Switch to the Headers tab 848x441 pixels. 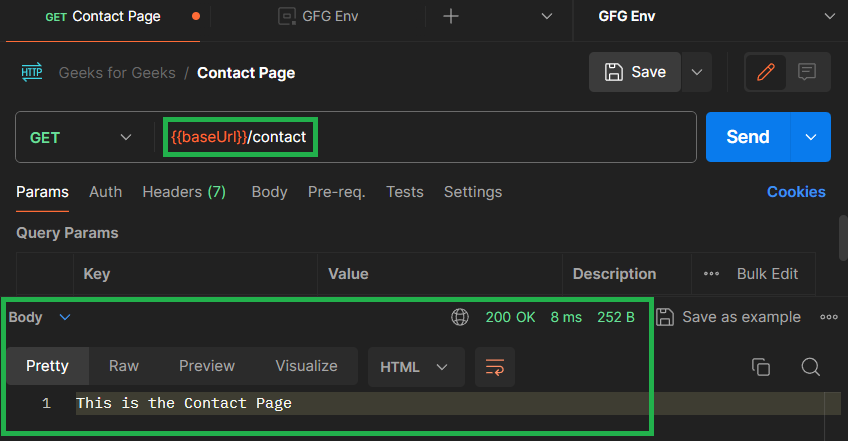(184, 192)
